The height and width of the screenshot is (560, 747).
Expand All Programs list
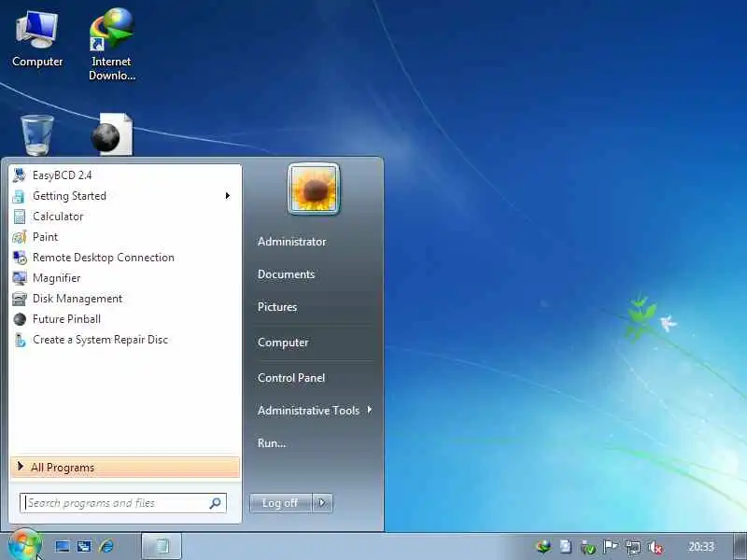(125, 468)
